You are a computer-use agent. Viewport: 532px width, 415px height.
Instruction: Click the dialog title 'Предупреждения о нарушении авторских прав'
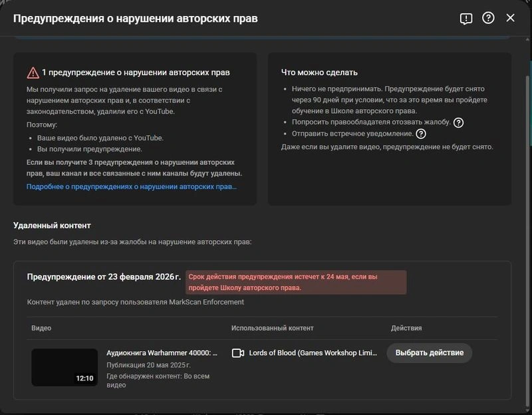[136, 19]
